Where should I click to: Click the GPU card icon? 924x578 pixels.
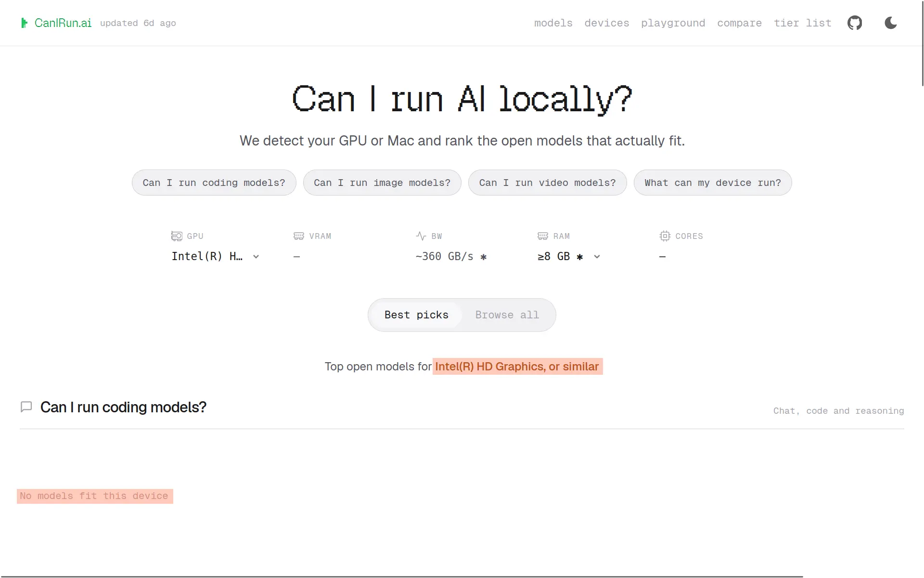click(x=177, y=236)
